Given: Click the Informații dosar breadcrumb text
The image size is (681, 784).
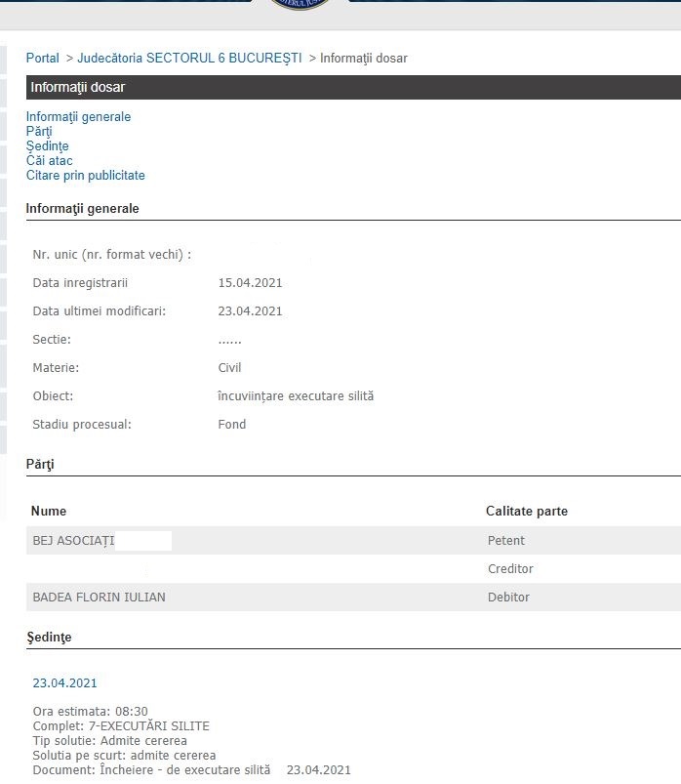Looking at the screenshot, I should (x=363, y=59).
